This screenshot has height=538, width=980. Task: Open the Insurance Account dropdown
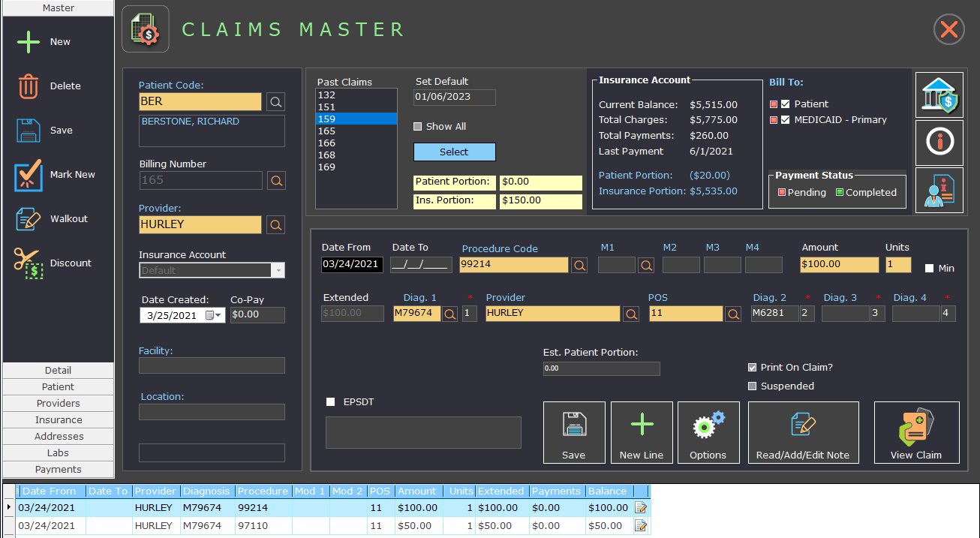pyautogui.click(x=279, y=270)
